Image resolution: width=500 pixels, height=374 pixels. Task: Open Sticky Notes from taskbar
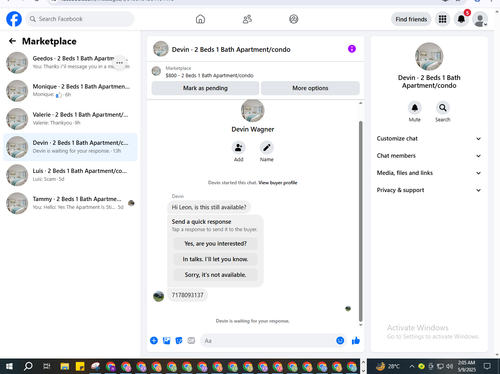tap(80, 367)
